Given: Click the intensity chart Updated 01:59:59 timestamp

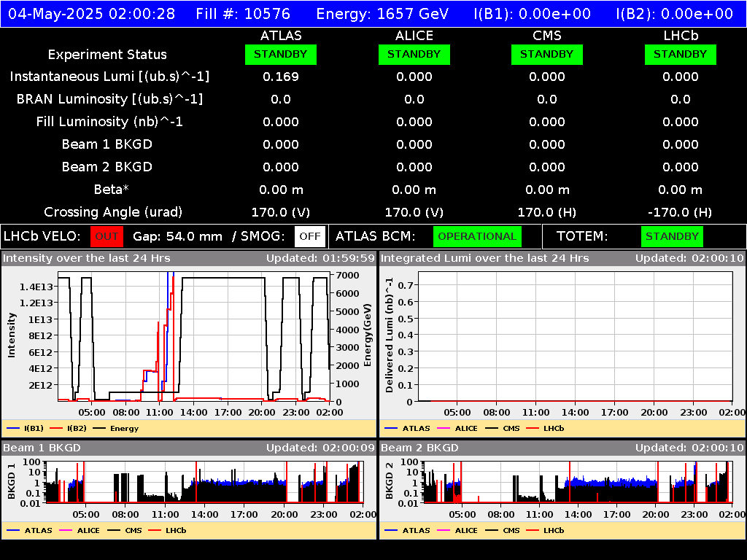Looking at the screenshot, I should [x=321, y=259].
